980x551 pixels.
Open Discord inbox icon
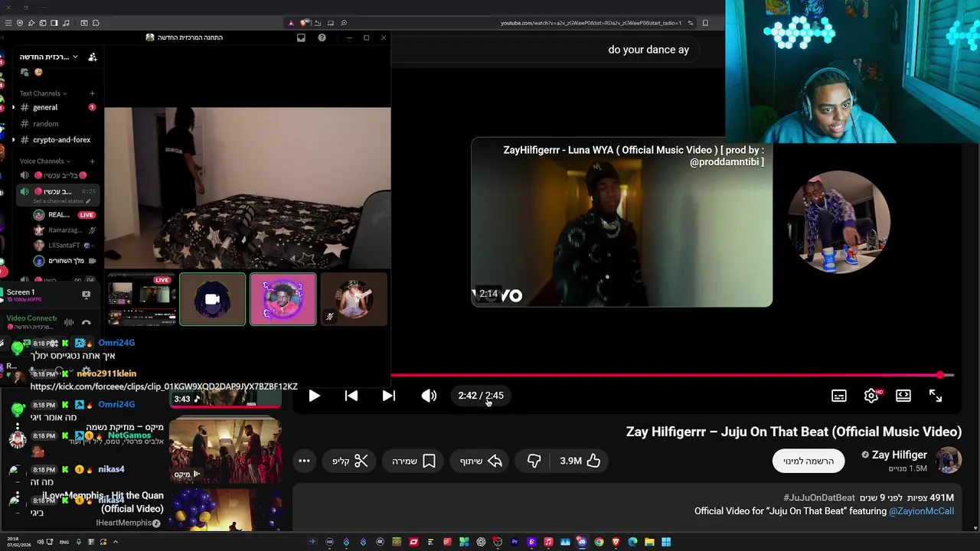[301, 37]
